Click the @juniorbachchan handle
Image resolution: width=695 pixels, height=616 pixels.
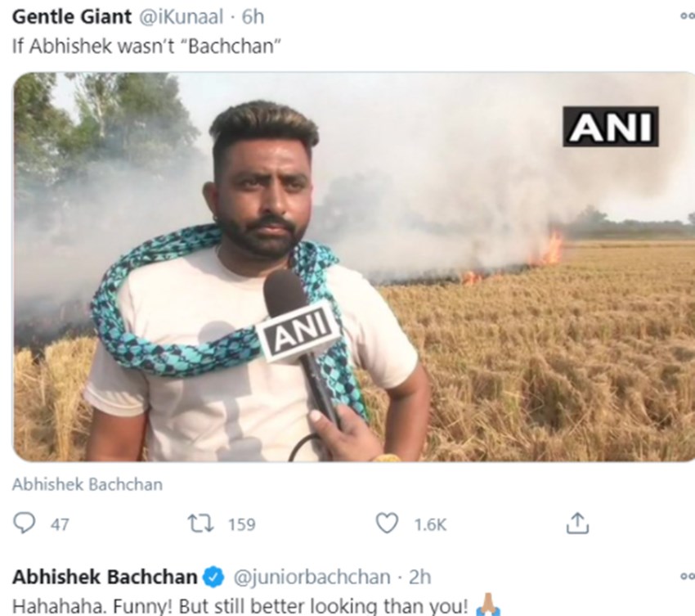312,578
